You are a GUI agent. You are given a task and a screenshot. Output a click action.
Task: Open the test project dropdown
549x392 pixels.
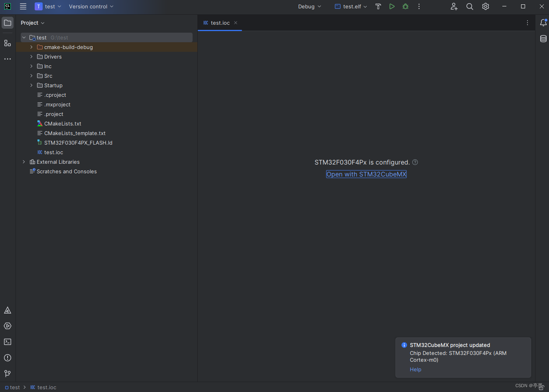tap(48, 6)
